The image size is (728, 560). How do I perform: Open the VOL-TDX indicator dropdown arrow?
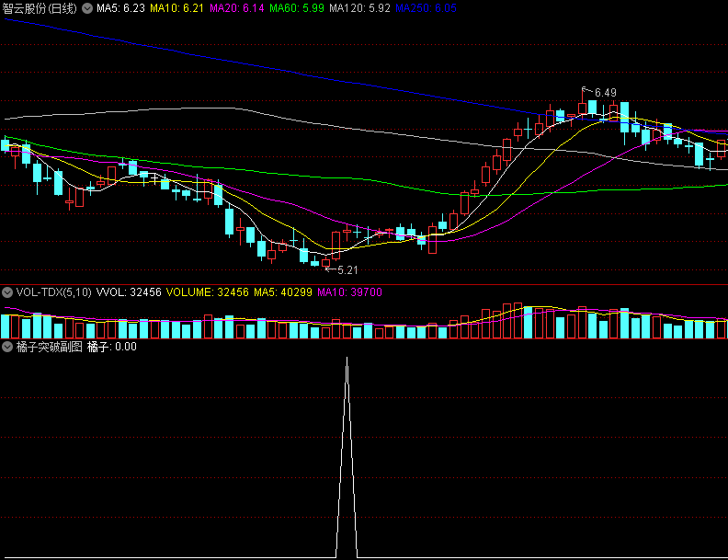7,292
